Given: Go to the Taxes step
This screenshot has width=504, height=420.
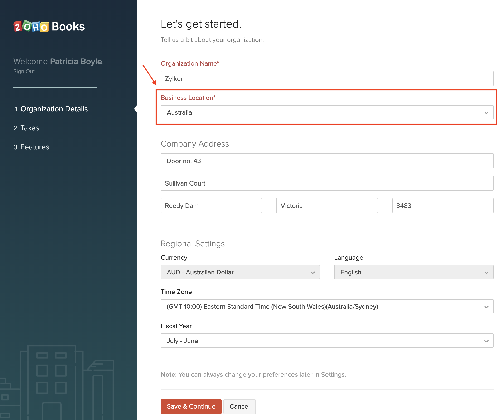Looking at the screenshot, I should point(29,128).
